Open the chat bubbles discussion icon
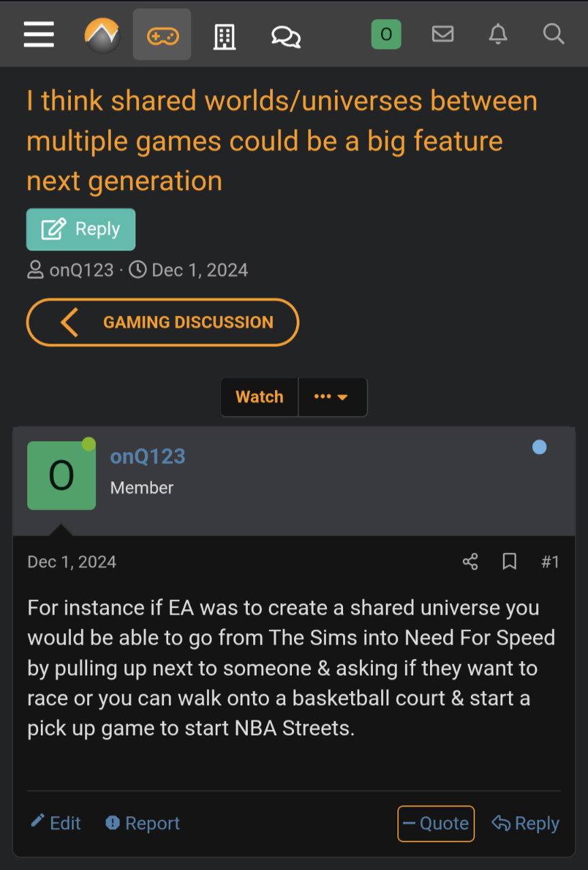 tap(285, 34)
